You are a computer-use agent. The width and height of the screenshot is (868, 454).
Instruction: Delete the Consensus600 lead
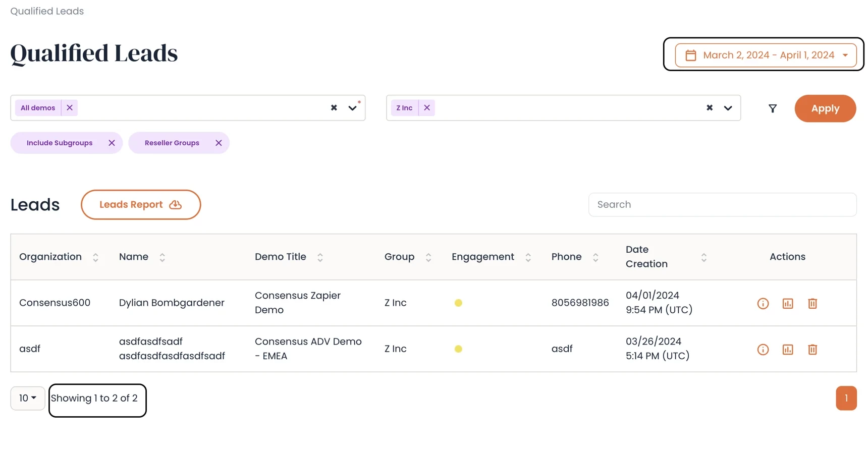tap(812, 303)
